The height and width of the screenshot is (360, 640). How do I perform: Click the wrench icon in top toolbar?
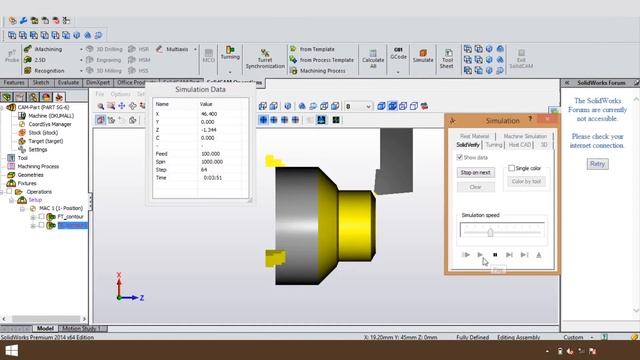click(24, 20)
